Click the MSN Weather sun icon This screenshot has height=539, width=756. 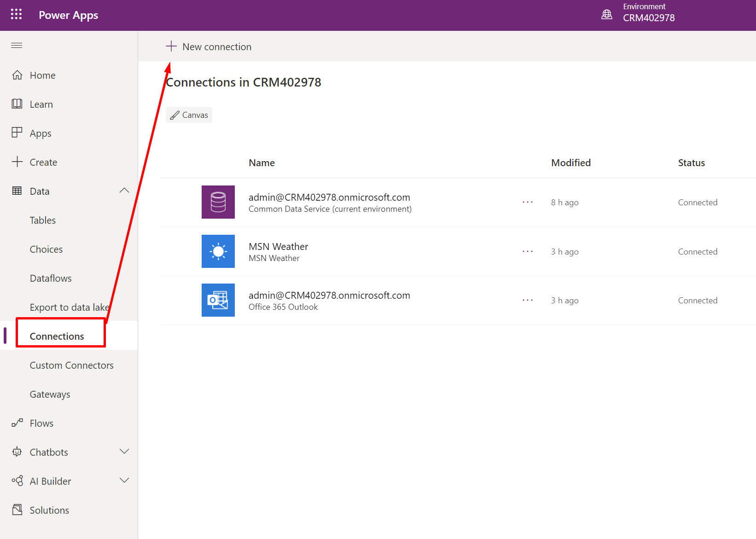tap(218, 251)
